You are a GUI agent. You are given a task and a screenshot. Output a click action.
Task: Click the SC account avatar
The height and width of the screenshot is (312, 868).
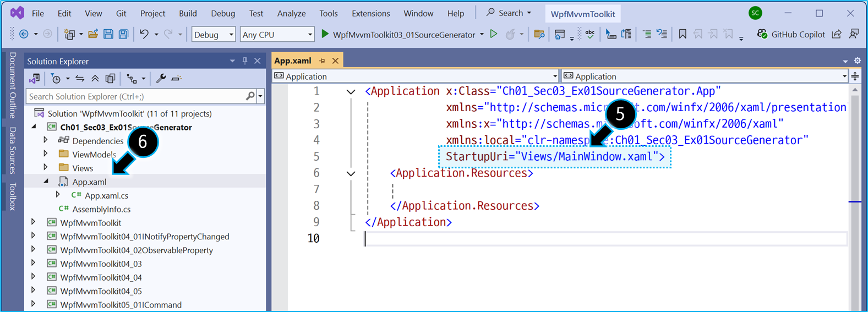[756, 13]
